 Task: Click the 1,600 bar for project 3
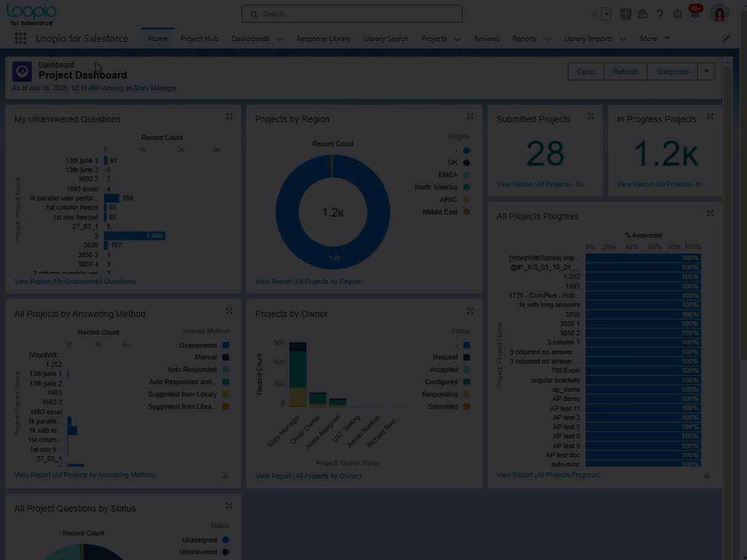[x=135, y=236]
